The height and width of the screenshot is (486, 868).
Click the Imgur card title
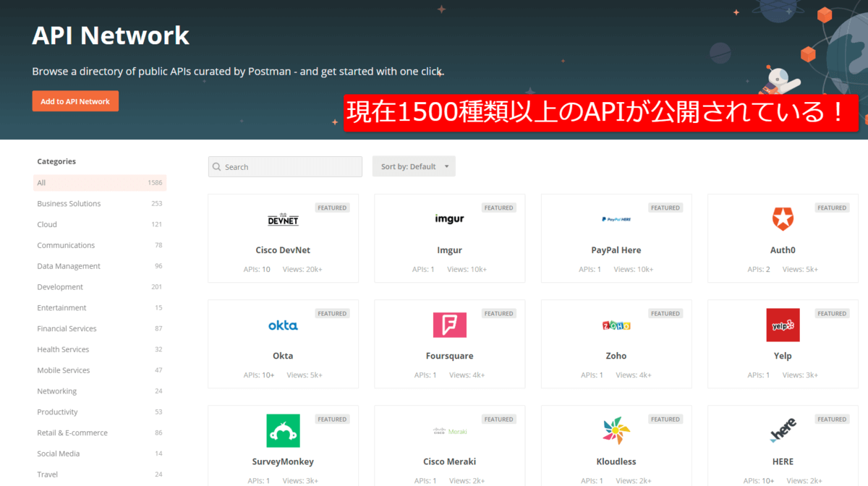tap(449, 250)
